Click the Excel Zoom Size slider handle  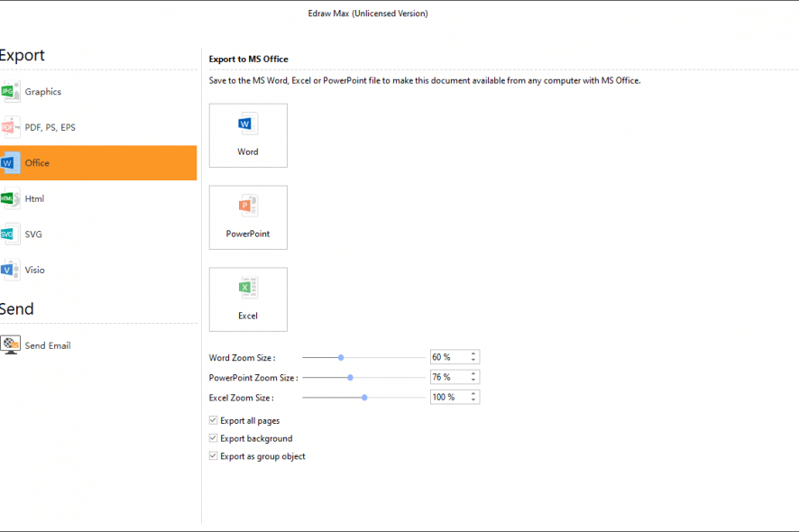pos(364,398)
